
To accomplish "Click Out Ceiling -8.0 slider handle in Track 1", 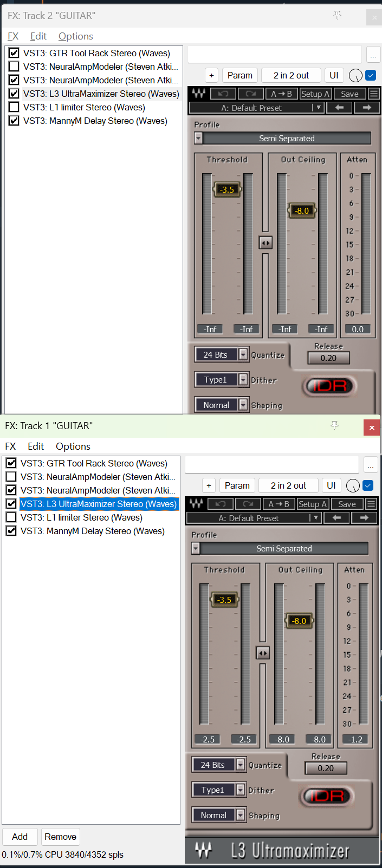I will tap(299, 621).
